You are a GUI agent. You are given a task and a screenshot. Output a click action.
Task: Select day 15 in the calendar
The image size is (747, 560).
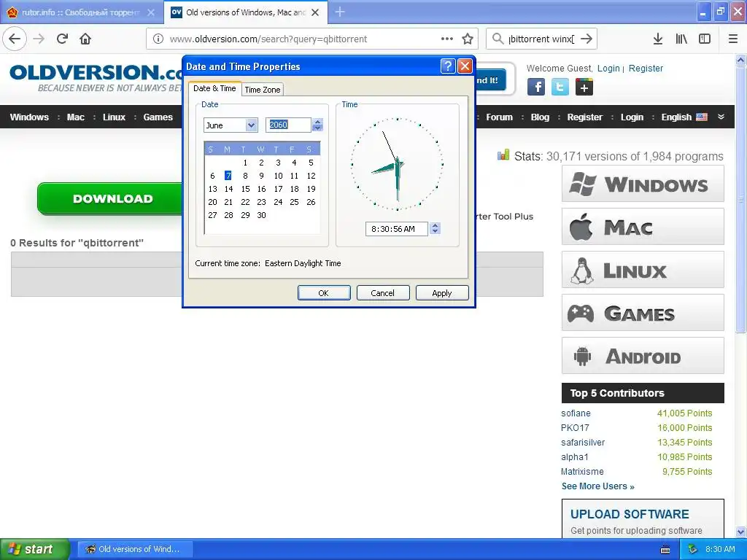[245, 189]
